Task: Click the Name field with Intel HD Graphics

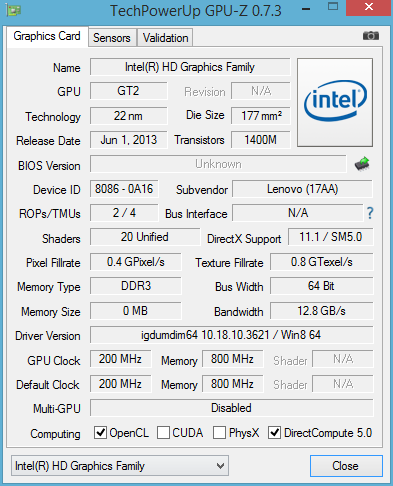Action: coord(190,67)
